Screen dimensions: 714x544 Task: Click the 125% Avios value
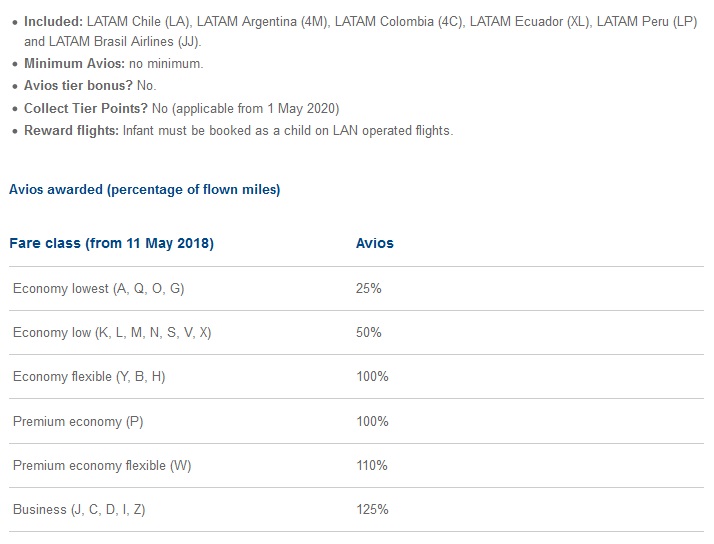point(372,509)
